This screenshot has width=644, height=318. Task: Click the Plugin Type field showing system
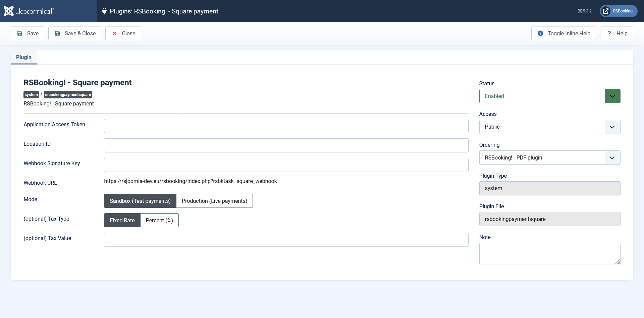coord(550,188)
